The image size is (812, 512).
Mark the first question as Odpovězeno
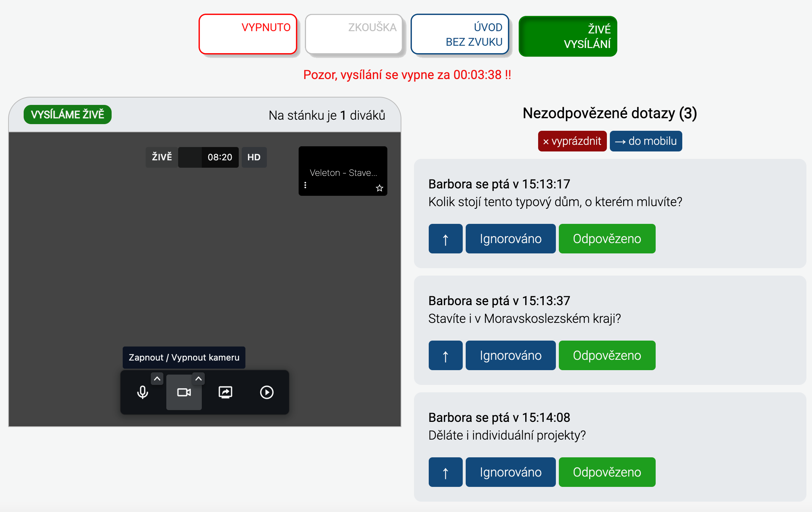tap(607, 239)
